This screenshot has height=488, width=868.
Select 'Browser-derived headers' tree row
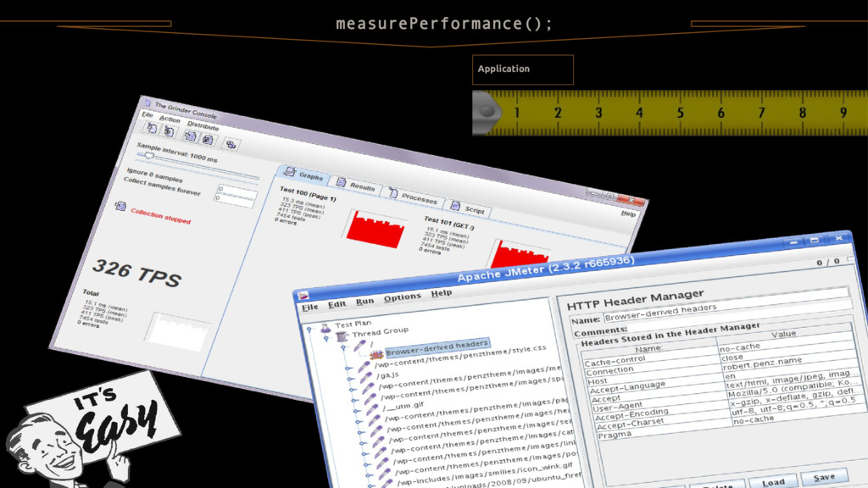click(x=437, y=347)
